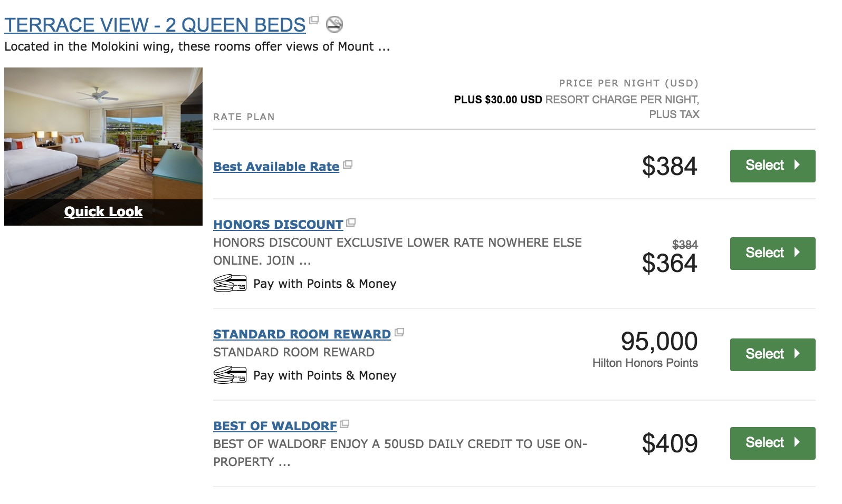The width and height of the screenshot is (842, 504).
Task: Click popup icon beside Standard Room Reward
Action: tap(399, 333)
